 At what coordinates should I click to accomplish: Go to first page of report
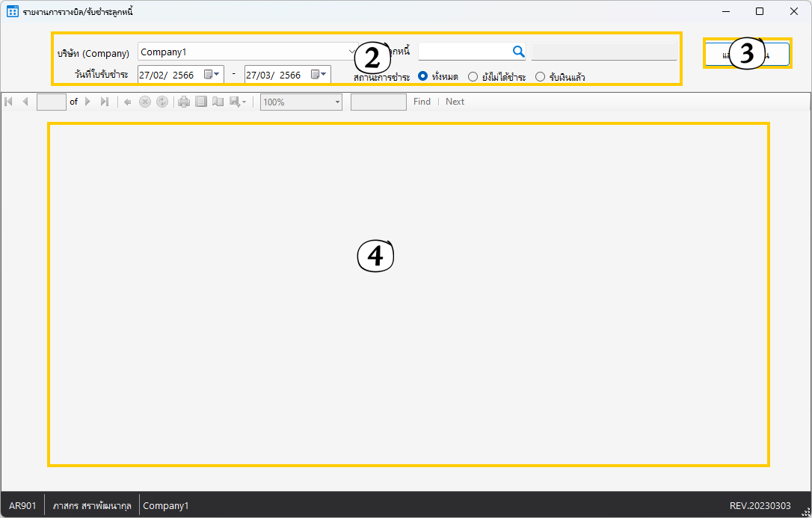click(x=9, y=102)
